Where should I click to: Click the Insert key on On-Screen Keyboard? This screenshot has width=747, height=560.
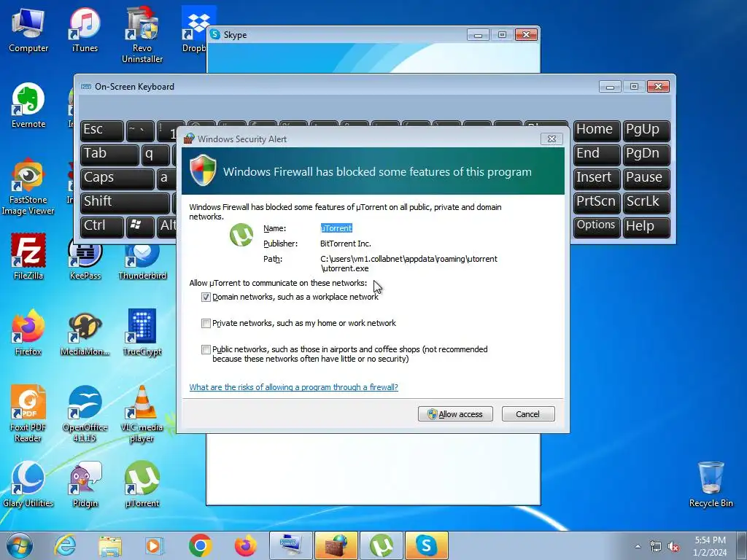(x=597, y=179)
